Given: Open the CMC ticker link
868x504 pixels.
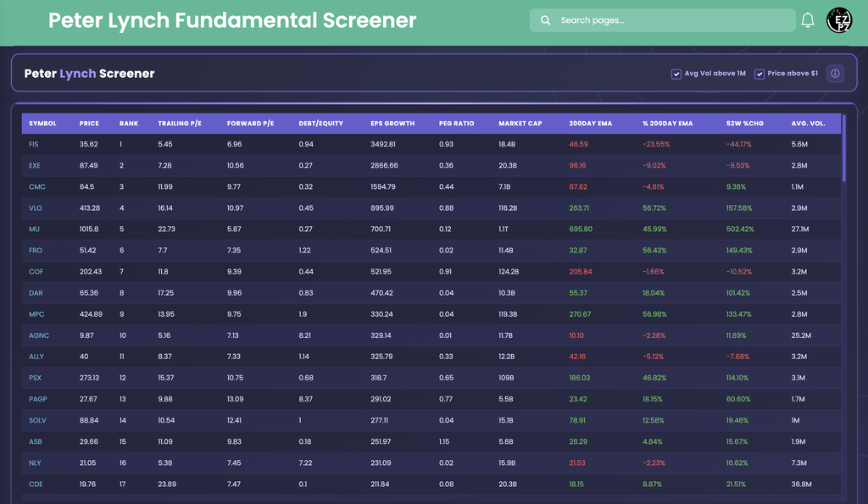Looking at the screenshot, I should 37,187.
